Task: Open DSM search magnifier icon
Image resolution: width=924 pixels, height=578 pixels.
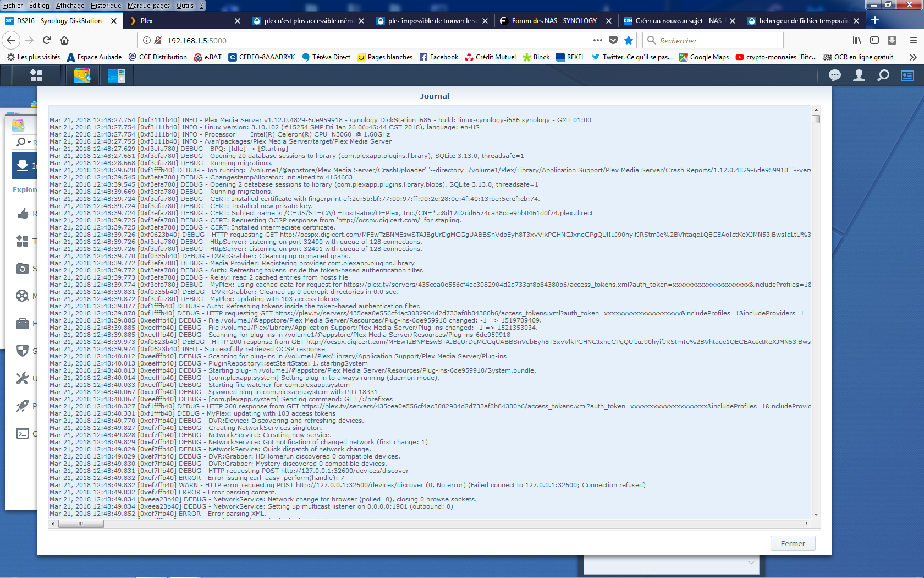Action: coord(883,75)
